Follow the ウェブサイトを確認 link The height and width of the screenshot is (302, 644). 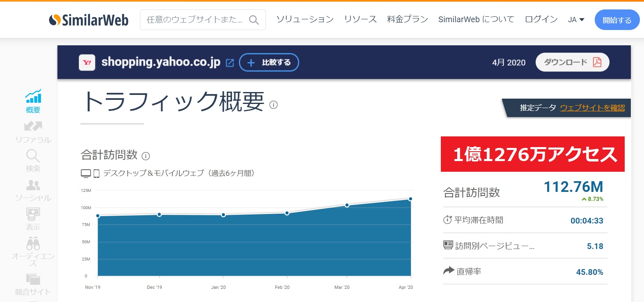(x=592, y=108)
